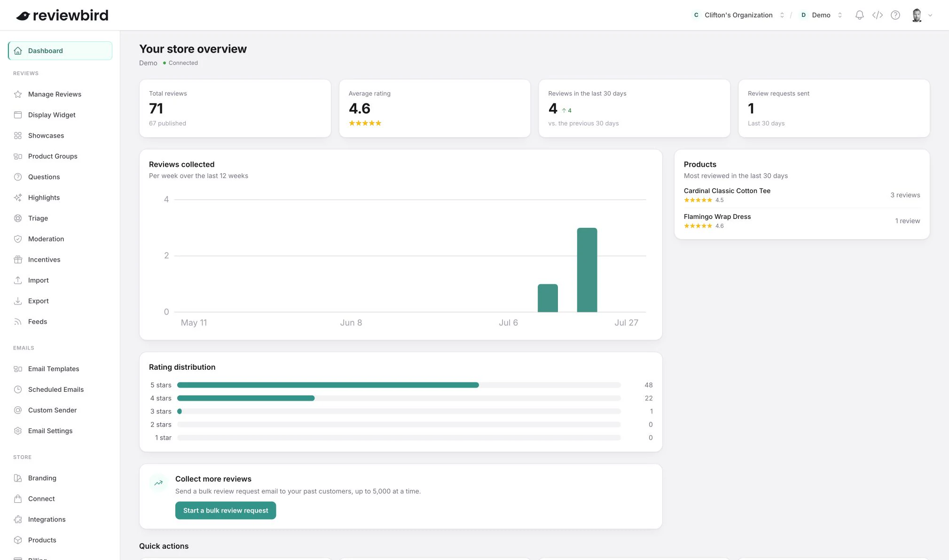This screenshot has width=949, height=560.
Task: Open Manage Reviews page
Action: click(60, 94)
